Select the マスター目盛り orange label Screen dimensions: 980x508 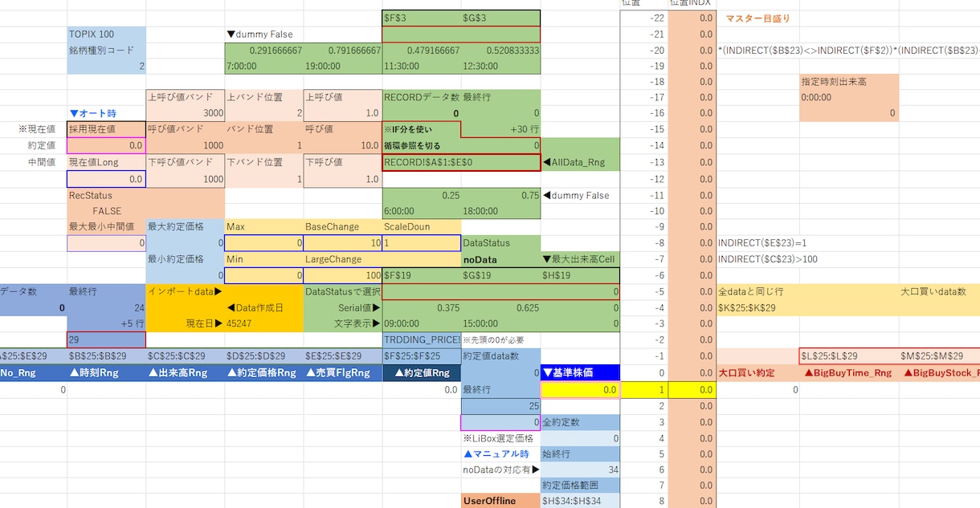757,18
